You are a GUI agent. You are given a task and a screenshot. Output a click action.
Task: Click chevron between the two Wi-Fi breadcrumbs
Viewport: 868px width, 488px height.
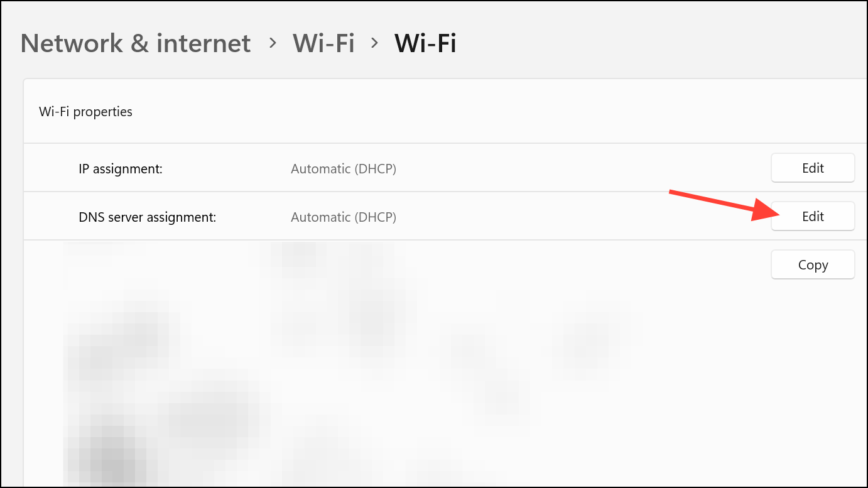(x=374, y=43)
